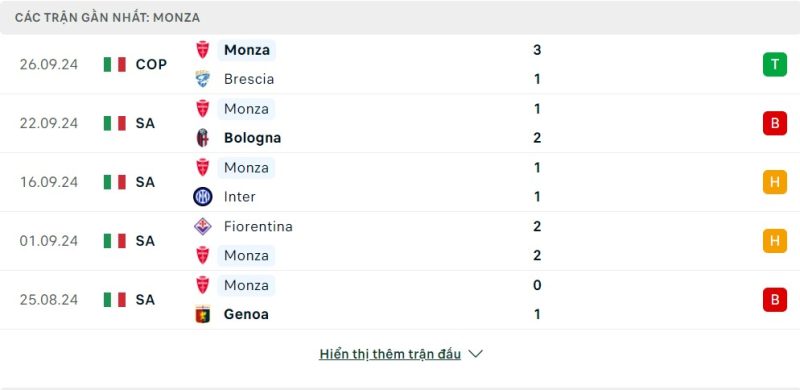Click the Genoa club crest icon
800x390 pixels.
(203, 314)
